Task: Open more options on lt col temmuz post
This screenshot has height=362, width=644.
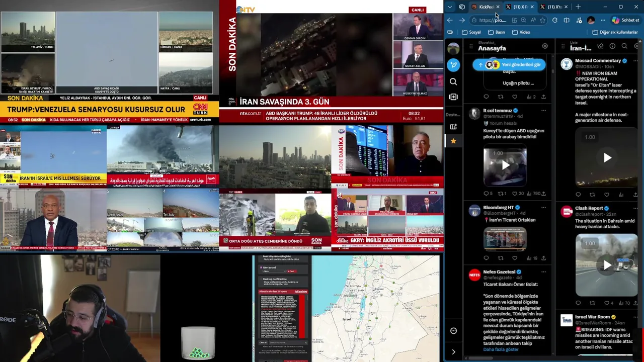Action: 543,111
